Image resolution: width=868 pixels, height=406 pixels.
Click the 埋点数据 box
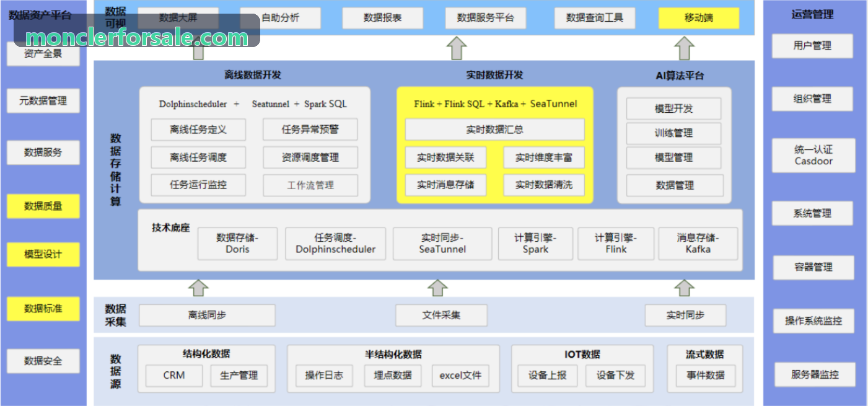click(x=392, y=376)
